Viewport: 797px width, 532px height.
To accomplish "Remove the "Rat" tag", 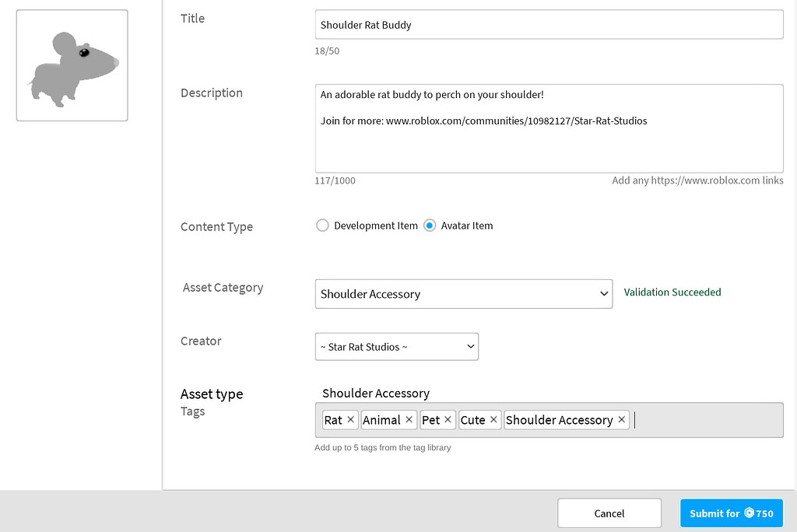I will 350,419.
